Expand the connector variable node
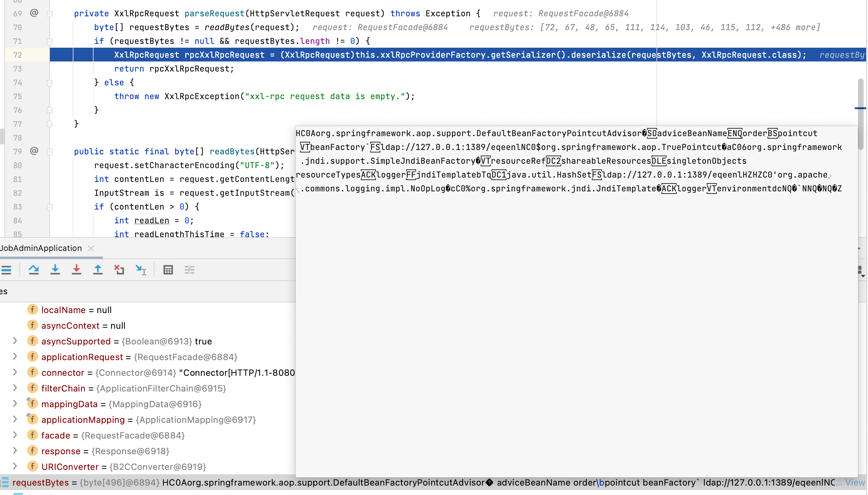The width and height of the screenshot is (868, 495). click(x=15, y=372)
